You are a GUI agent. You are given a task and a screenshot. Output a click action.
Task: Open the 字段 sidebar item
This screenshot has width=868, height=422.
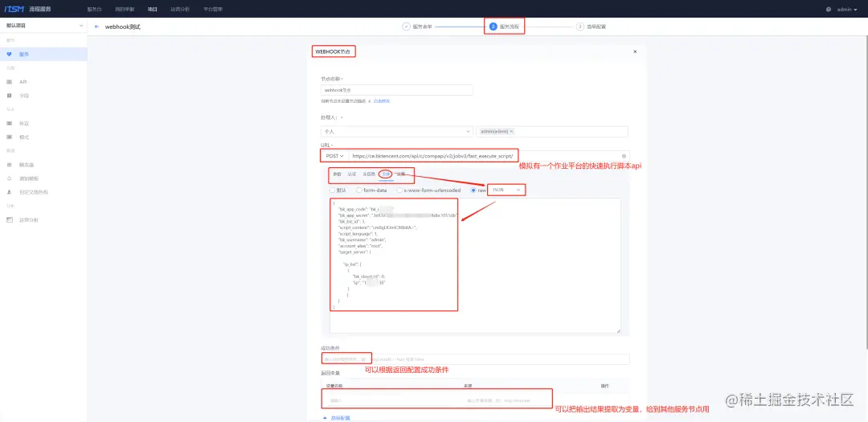click(x=43, y=96)
